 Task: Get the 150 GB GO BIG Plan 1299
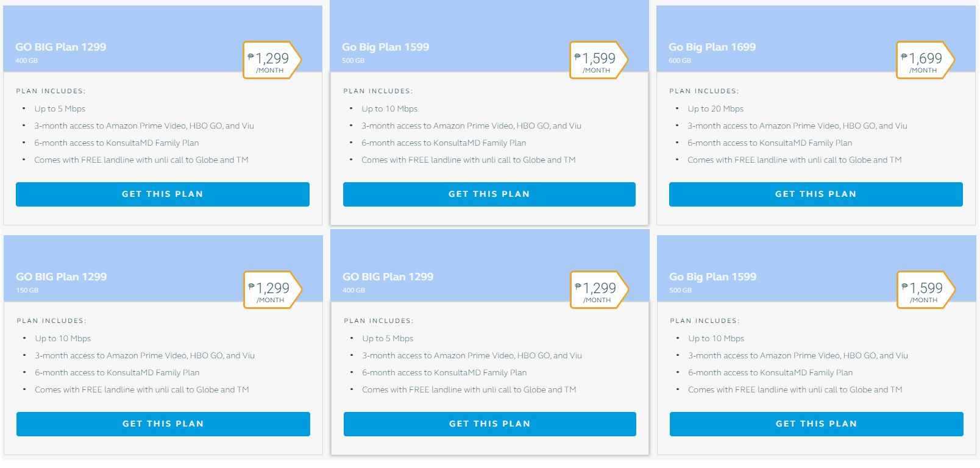coord(163,424)
